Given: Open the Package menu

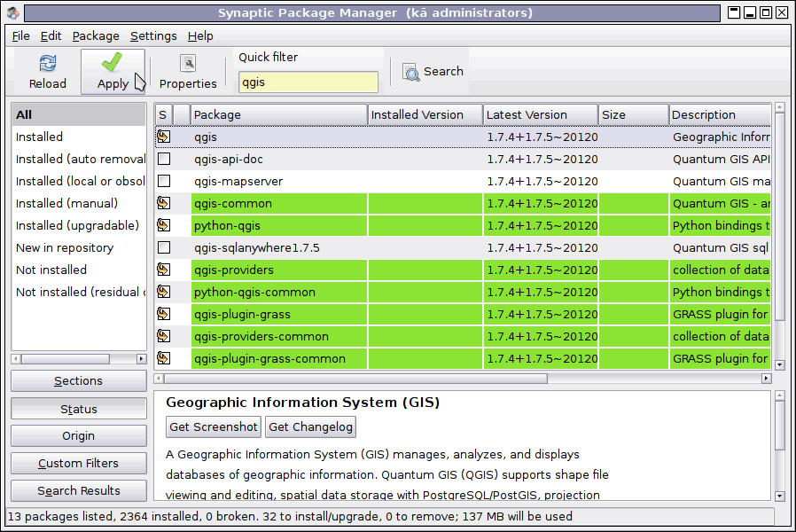Looking at the screenshot, I should pos(96,36).
